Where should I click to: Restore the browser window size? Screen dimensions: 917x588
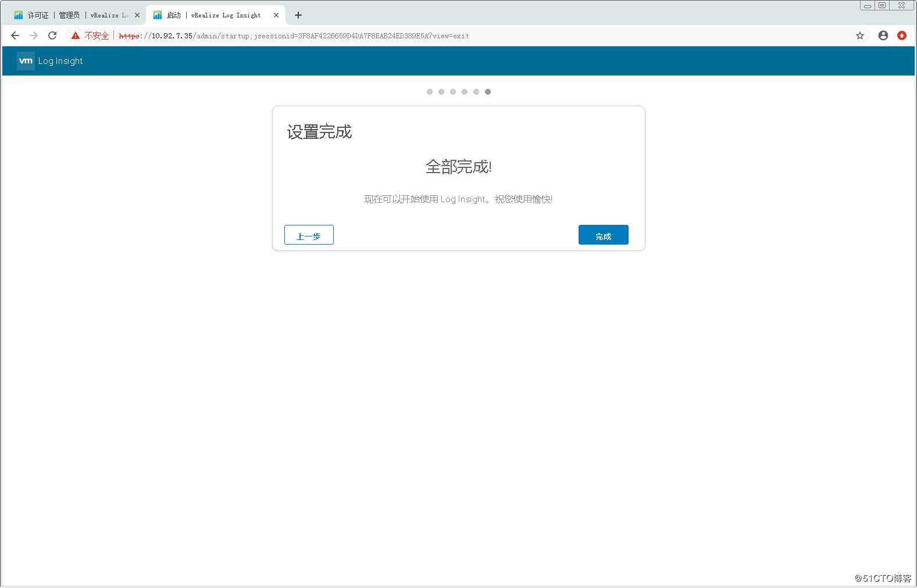pos(882,5)
